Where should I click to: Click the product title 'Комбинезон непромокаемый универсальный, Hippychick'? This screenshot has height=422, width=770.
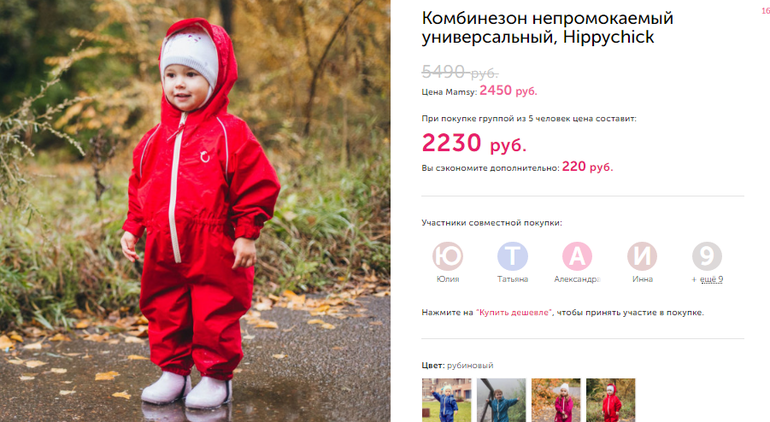pyautogui.click(x=547, y=28)
